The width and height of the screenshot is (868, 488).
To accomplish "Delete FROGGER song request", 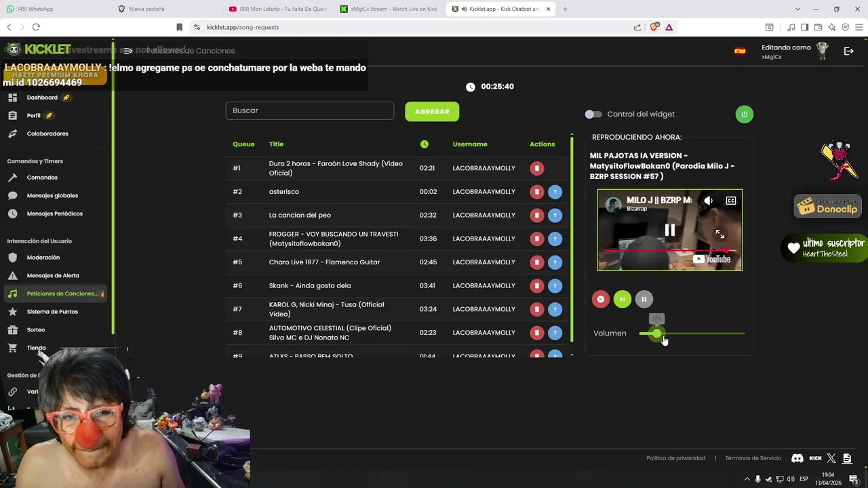I will 536,239.
